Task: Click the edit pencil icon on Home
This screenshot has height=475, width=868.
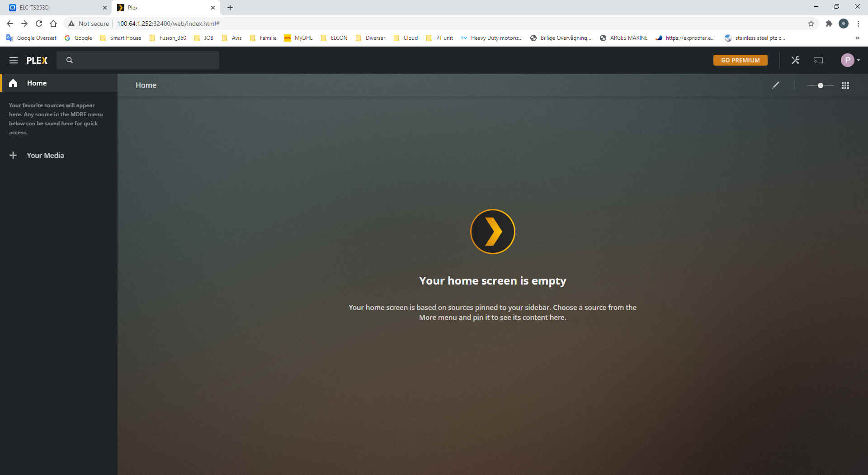Action: (776, 85)
